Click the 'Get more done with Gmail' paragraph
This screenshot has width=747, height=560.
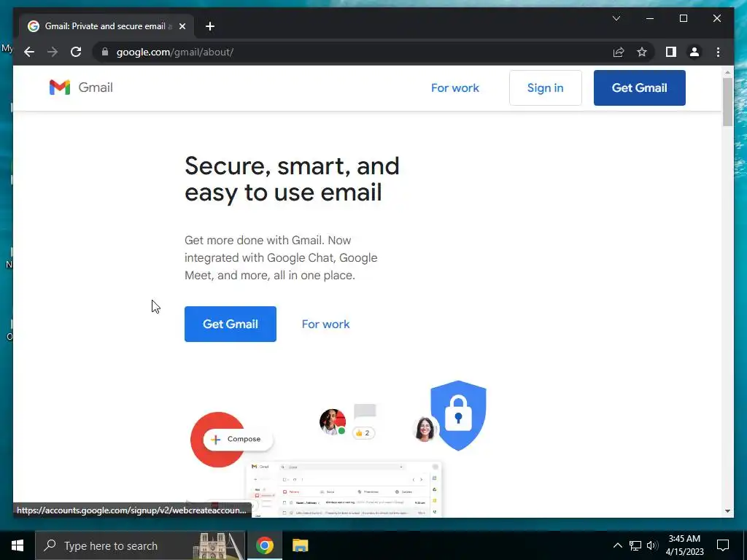tap(281, 257)
